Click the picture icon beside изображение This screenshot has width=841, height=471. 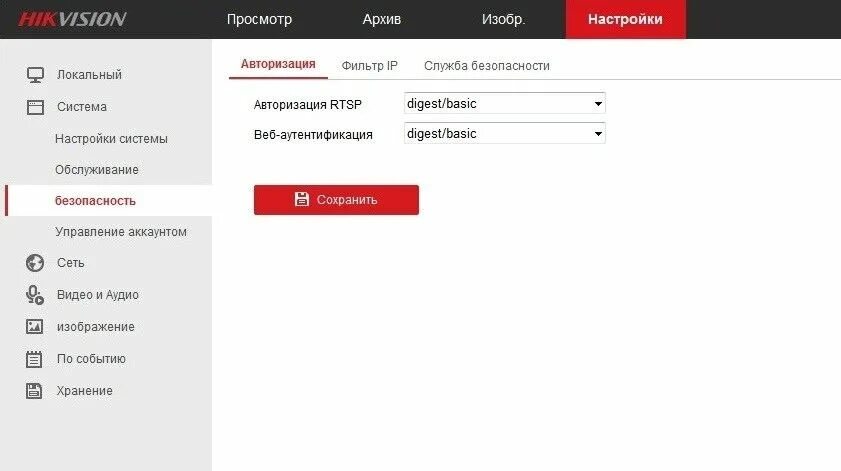pyautogui.click(x=34, y=326)
